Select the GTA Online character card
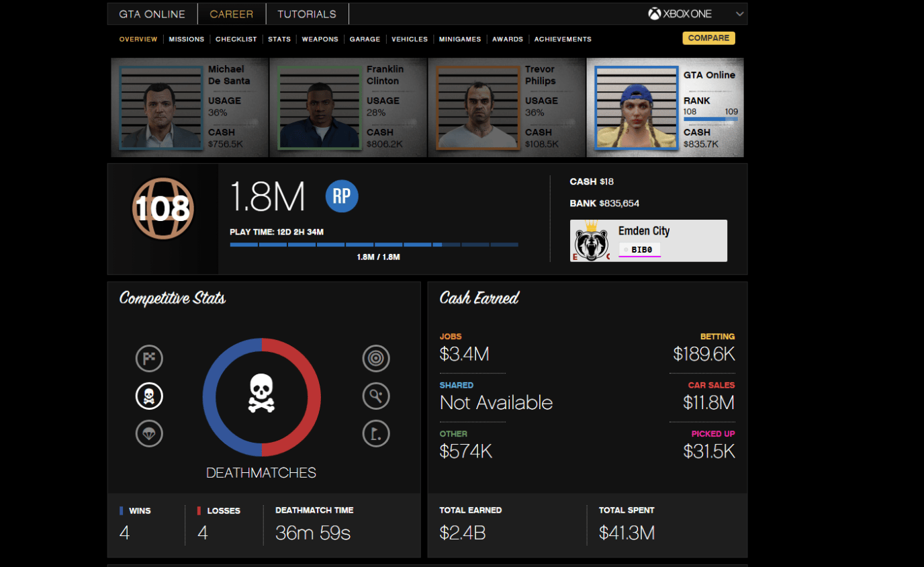 coord(665,107)
